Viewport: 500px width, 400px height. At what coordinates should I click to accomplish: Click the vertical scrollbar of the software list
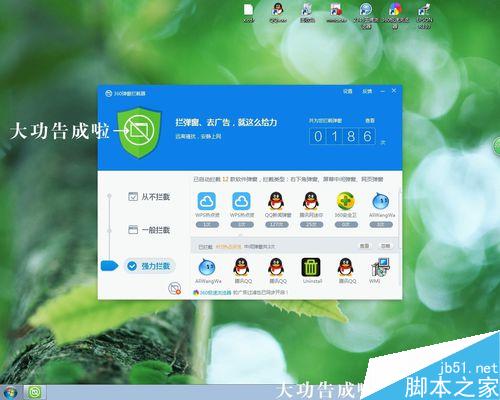click(399, 237)
